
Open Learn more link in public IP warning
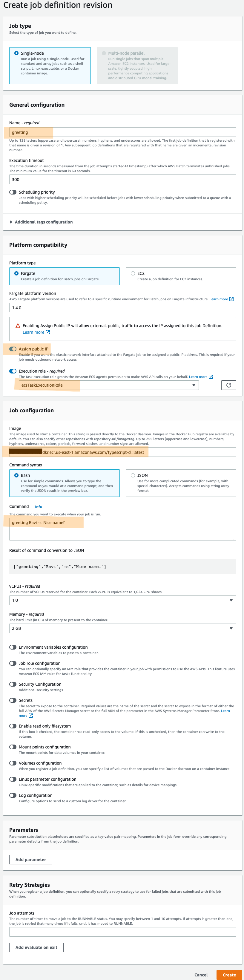pos(36,333)
